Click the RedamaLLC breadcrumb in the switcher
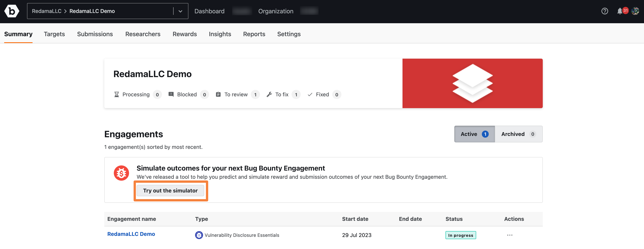The height and width of the screenshot is (249, 644). click(x=47, y=11)
